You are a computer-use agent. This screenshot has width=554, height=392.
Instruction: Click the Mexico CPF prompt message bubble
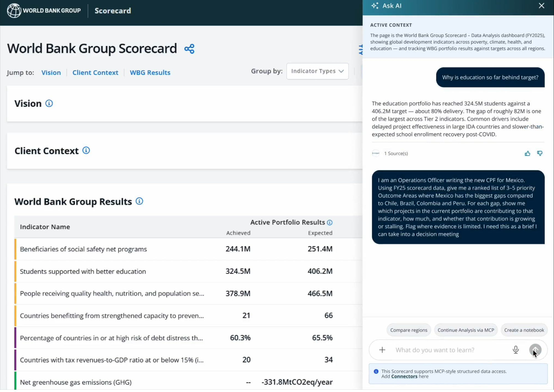[458, 207]
